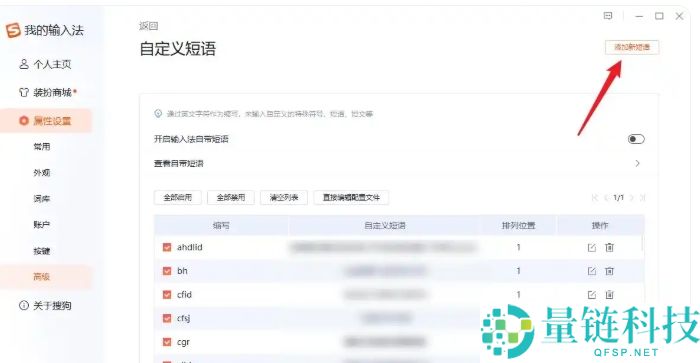The width and height of the screenshot is (700, 363).
Task: Select the cgr abbreviation text
Action: [x=183, y=342]
